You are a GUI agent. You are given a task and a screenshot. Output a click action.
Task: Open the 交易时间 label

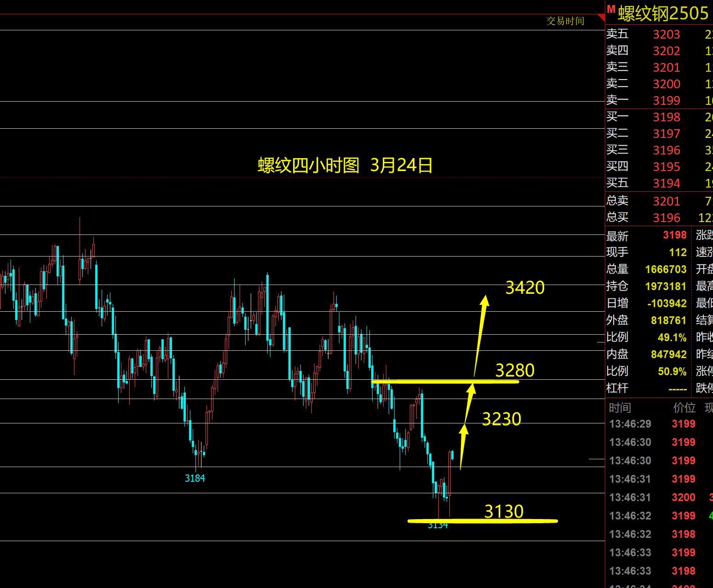(x=565, y=21)
